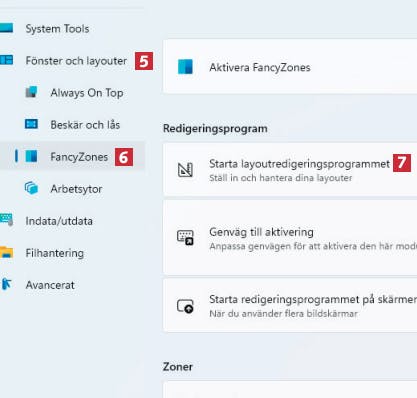This screenshot has width=417, height=398.
Task: Launch Starta layoutredigeringsprogrammet
Action: [290, 170]
